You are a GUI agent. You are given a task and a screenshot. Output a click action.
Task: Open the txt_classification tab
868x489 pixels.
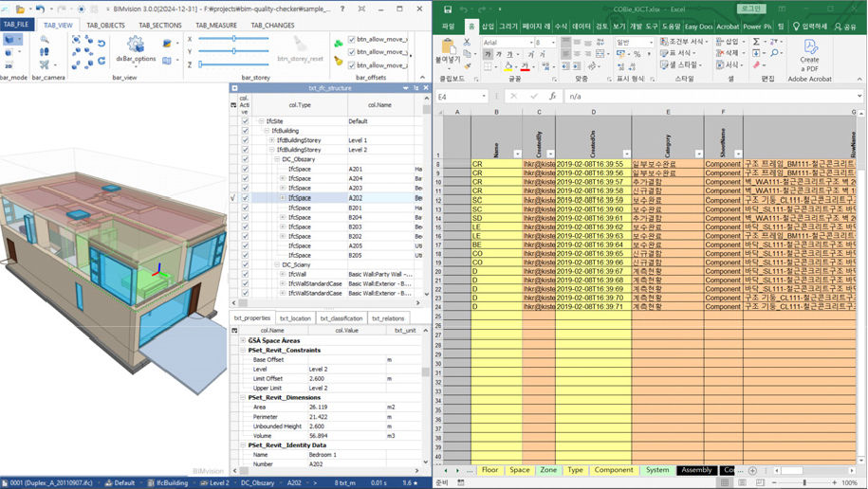point(341,318)
